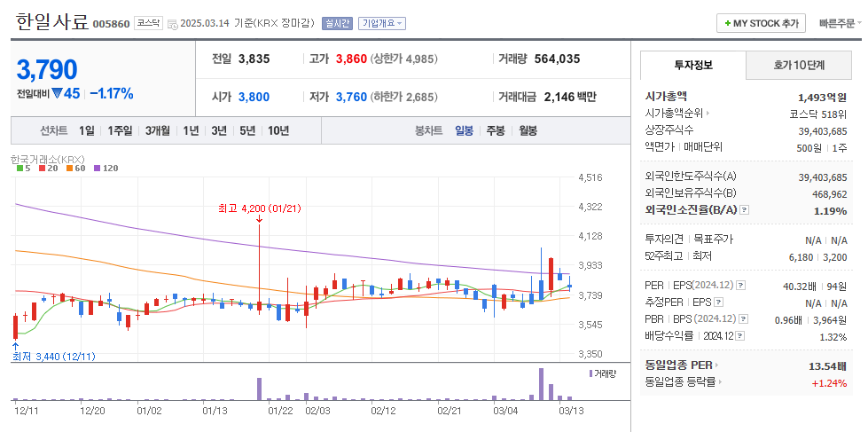Click the 동일업종 PER value 13.54배
Viewport: 868px width, 432px height.
[827, 366]
